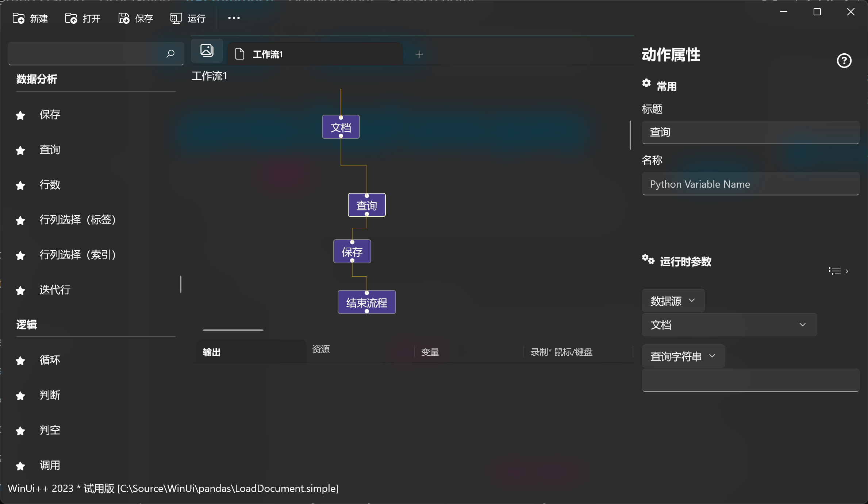Screen dimensions: 868x504
Task: Select the 行列选择（标签）action in list
Action: (77, 220)
